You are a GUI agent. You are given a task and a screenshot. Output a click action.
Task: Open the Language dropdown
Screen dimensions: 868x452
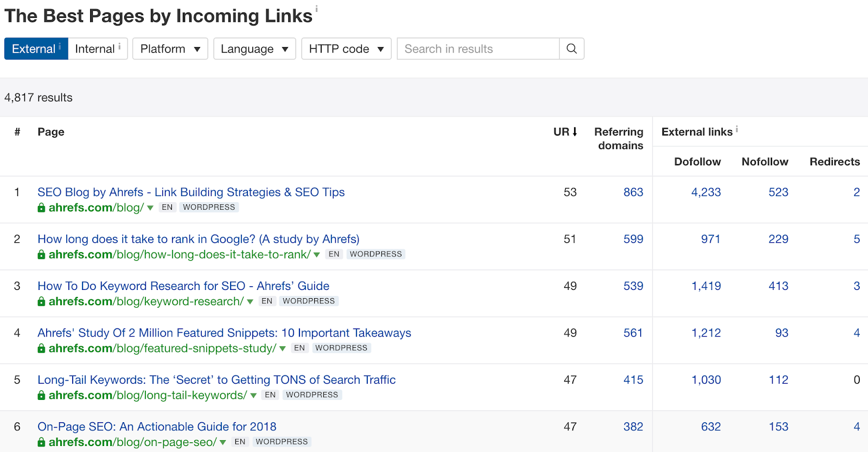[254, 49]
